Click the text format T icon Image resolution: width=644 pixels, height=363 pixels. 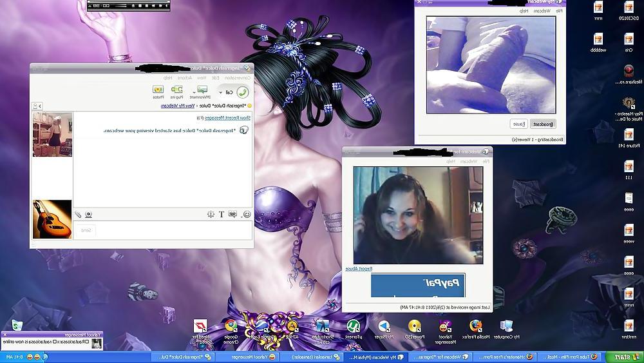point(222,214)
